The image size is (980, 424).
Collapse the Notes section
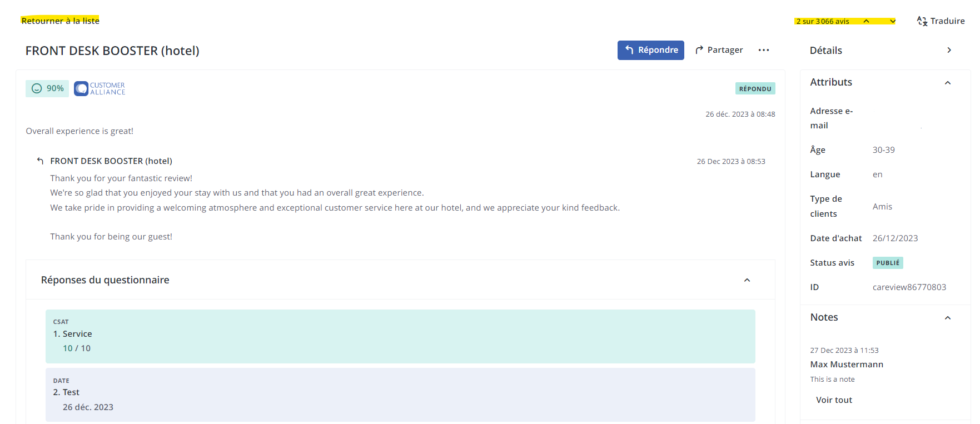(x=948, y=318)
